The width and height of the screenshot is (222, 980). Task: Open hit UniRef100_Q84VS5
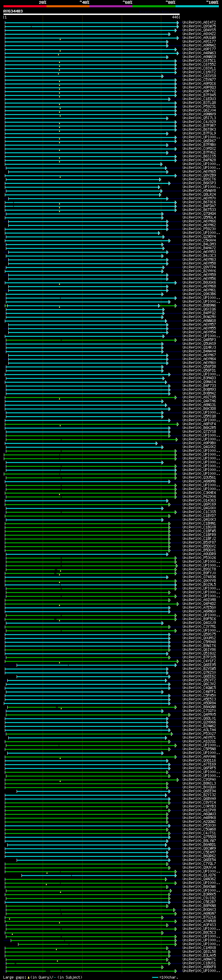[199, 30]
